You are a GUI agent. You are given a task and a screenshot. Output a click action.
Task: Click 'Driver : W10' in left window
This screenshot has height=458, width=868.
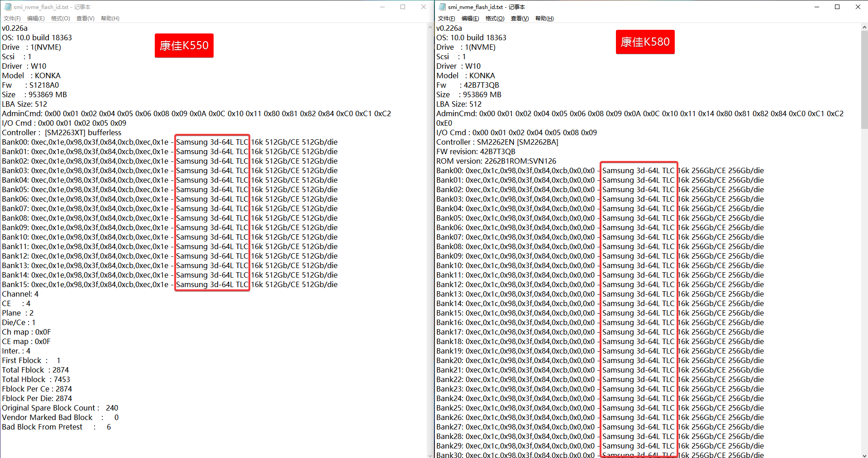pyautogui.click(x=24, y=66)
